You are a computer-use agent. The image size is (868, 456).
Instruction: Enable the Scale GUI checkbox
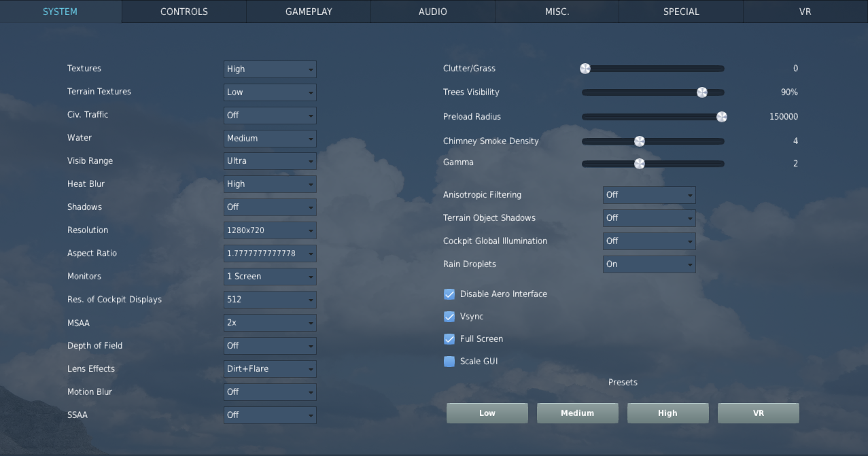[449, 362]
